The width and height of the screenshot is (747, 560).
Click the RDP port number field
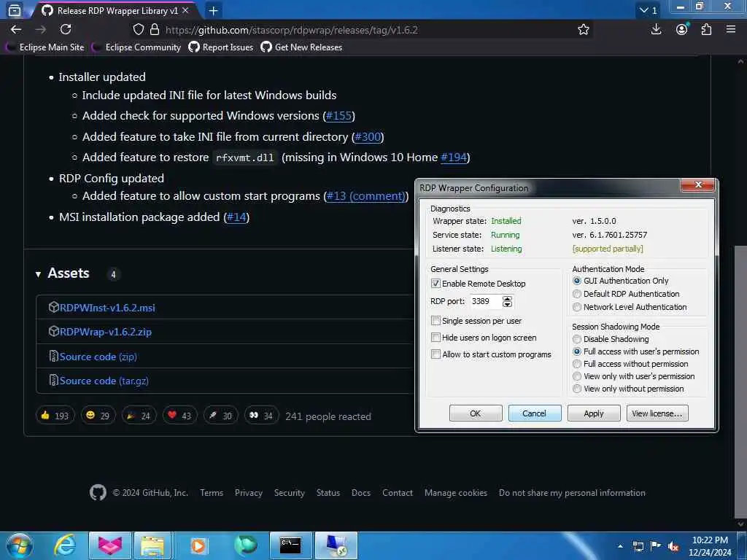pyautogui.click(x=485, y=301)
